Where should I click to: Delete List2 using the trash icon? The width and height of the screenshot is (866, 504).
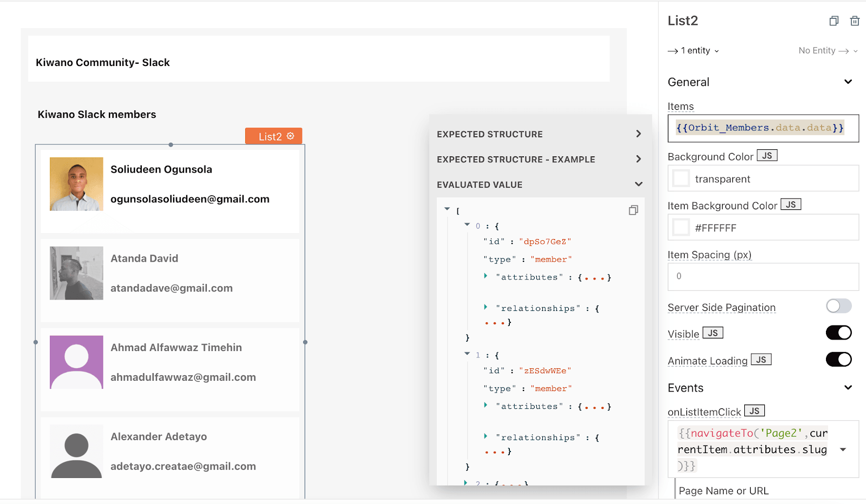(x=855, y=21)
